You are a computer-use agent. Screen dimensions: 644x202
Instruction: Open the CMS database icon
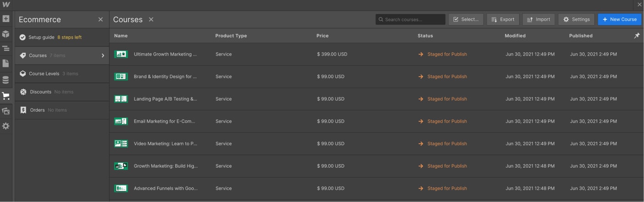click(x=6, y=80)
